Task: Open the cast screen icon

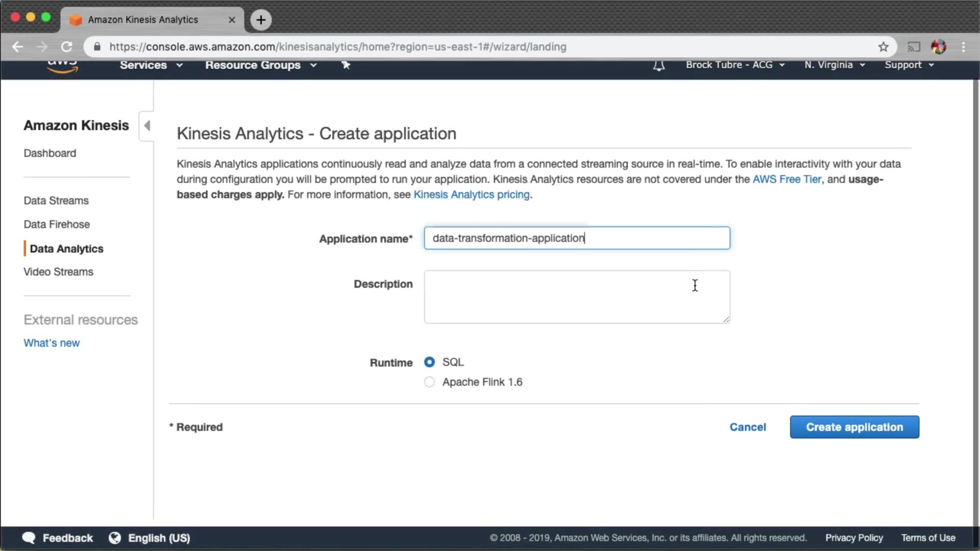Action: (913, 47)
